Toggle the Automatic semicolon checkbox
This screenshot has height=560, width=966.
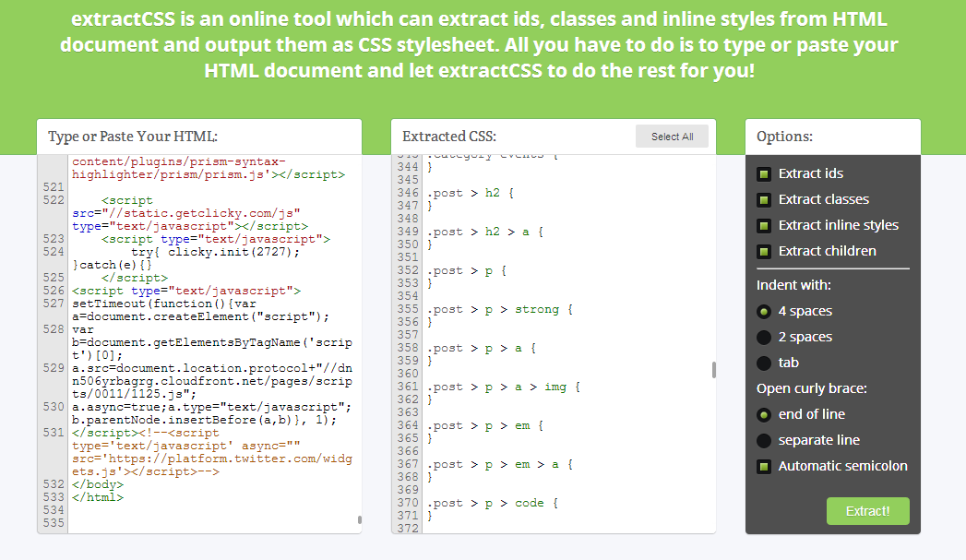(764, 466)
